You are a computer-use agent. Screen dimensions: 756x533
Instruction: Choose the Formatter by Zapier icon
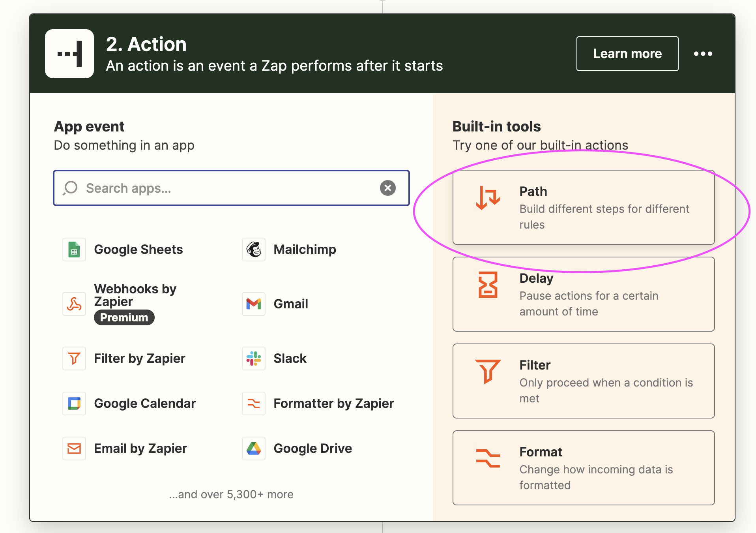pyautogui.click(x=254, y=404)
